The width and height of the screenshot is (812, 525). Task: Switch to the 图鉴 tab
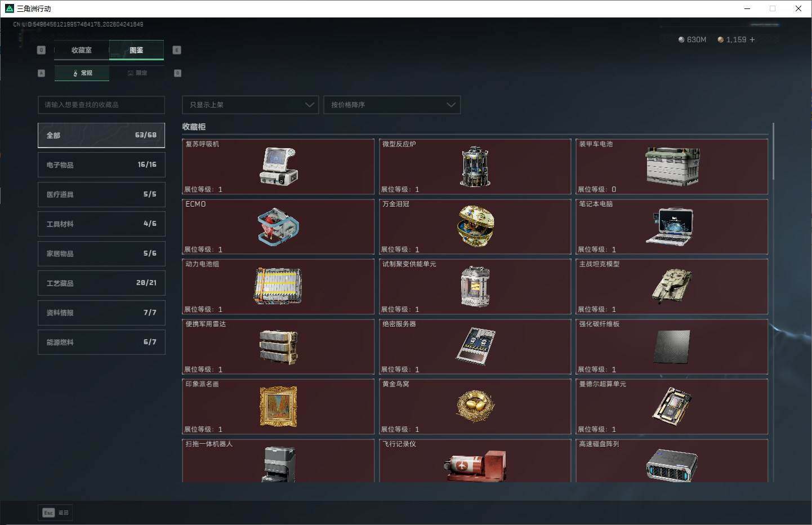pyautogui.click(x=136, y=50)
